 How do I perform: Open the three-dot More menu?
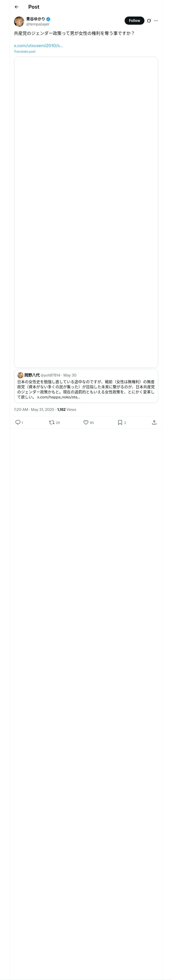tap(156, 21)
